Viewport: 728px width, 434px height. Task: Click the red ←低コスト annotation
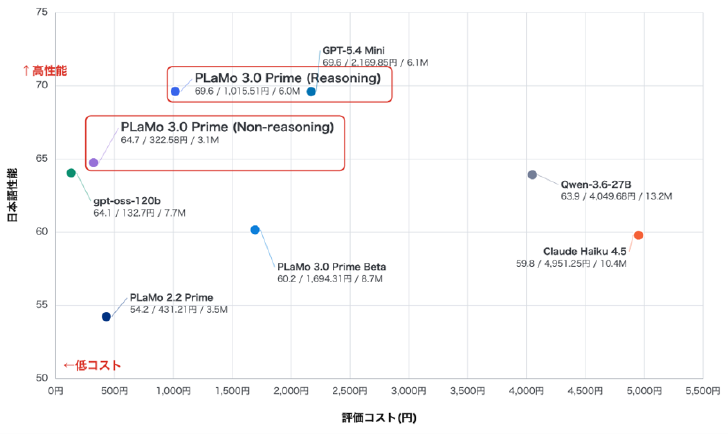tap(92, 365)
